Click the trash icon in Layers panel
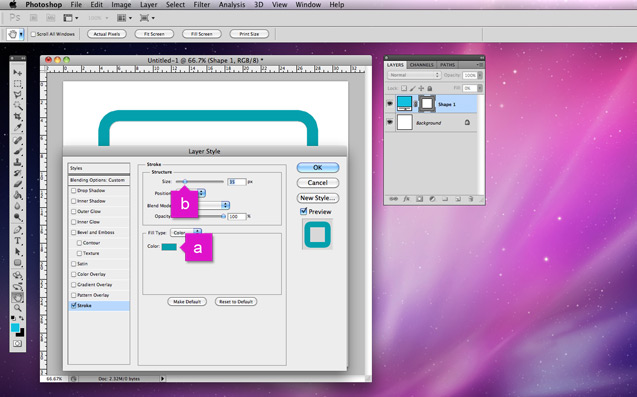This screenshot has width=637, height=397. [x=470, y=199]
